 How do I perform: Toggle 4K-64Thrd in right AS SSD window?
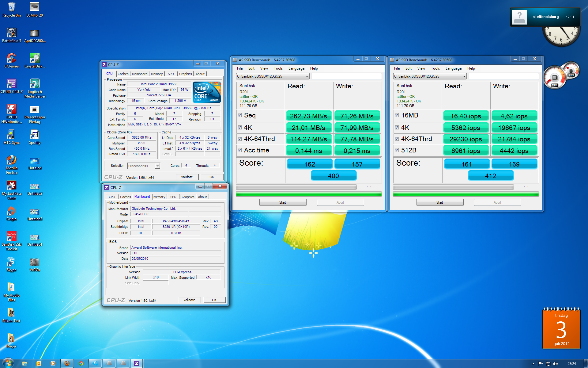397,139
